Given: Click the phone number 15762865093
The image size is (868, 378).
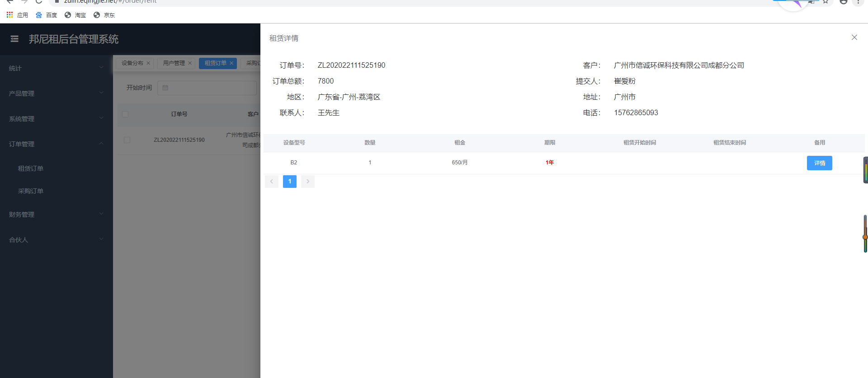Looking at the screenshot, I should pyautogui.click(x=636, y=113).
